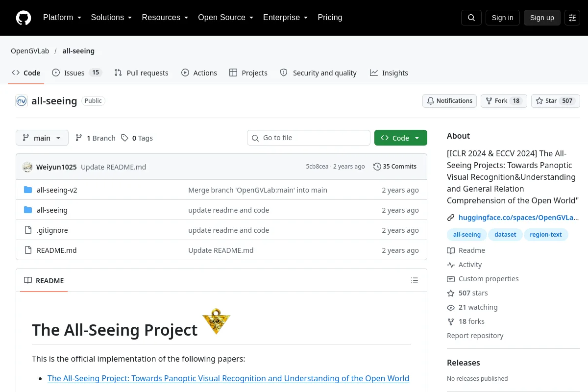Image resolution: width=588 pixels, height=392 pixels.
Task: Select the fork icon beside 18 forks
Action: click(x=451, y=321)
